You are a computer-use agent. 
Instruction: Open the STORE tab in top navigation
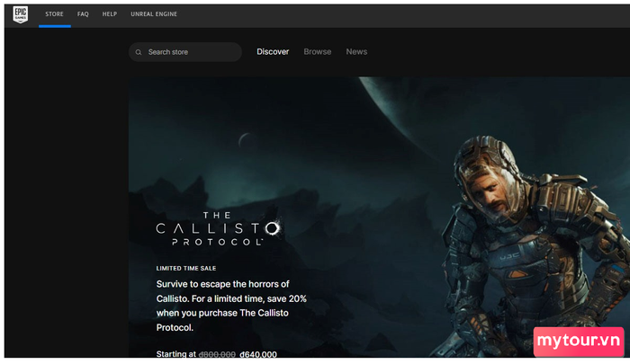click(x=54, y=14)
